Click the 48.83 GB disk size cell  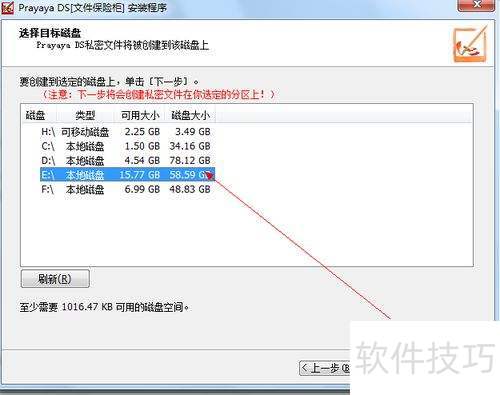[190, 190]
